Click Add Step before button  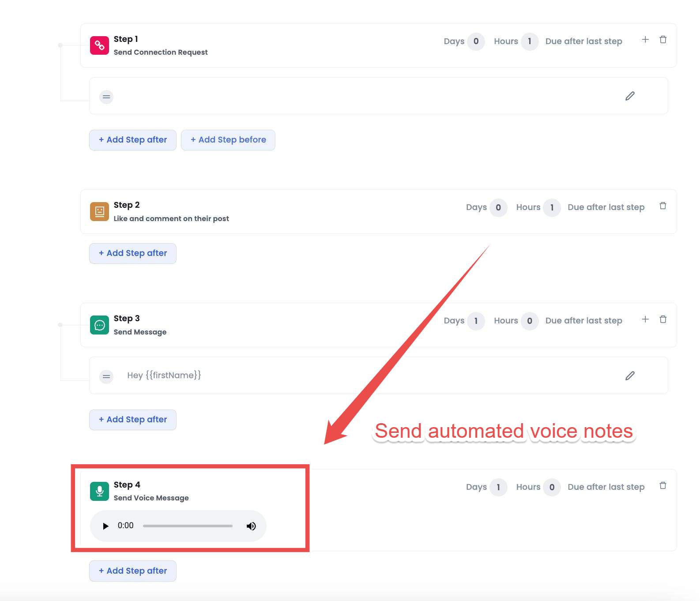coord(228,140)
